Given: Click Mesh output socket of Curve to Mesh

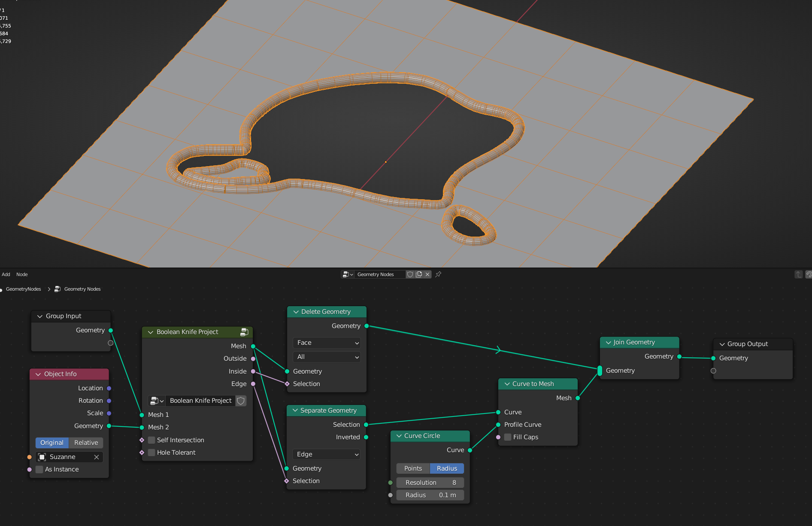Looking at the screenshot, I should (x=578, y=398).
